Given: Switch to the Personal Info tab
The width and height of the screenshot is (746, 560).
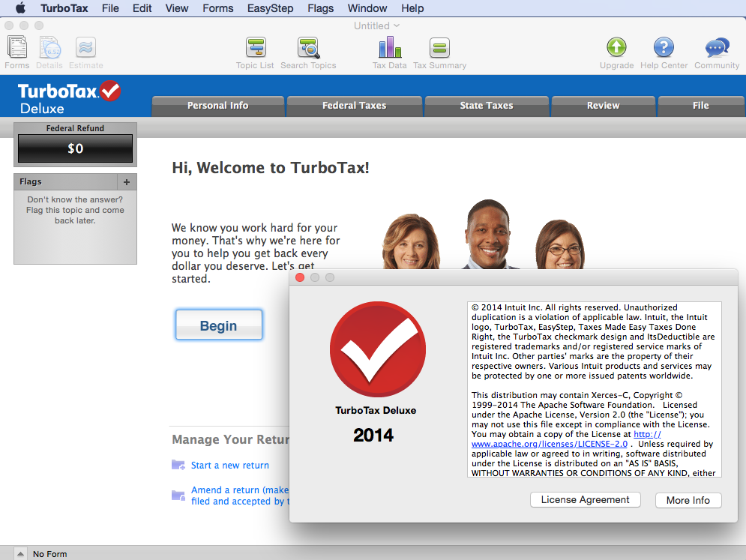Looking at the screenshot, I should (x=218, y=106).
